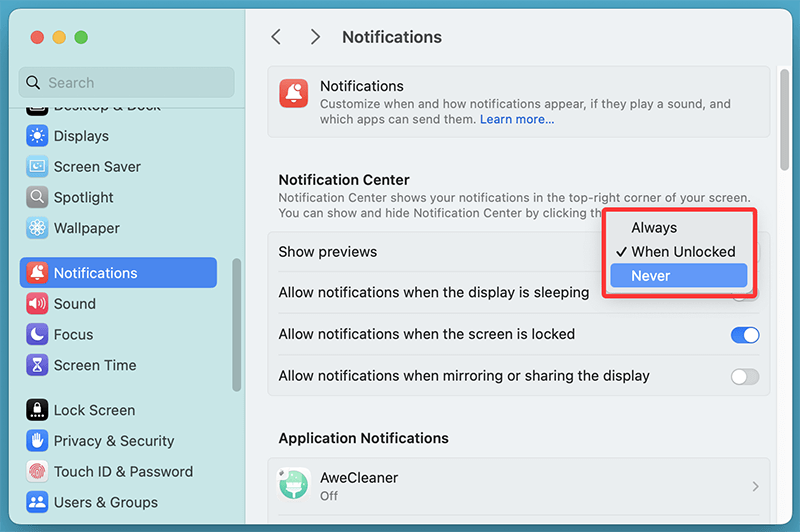800x532 pixels.
Task: Choose Never in the Show previews menu
Action: (679, 275)
